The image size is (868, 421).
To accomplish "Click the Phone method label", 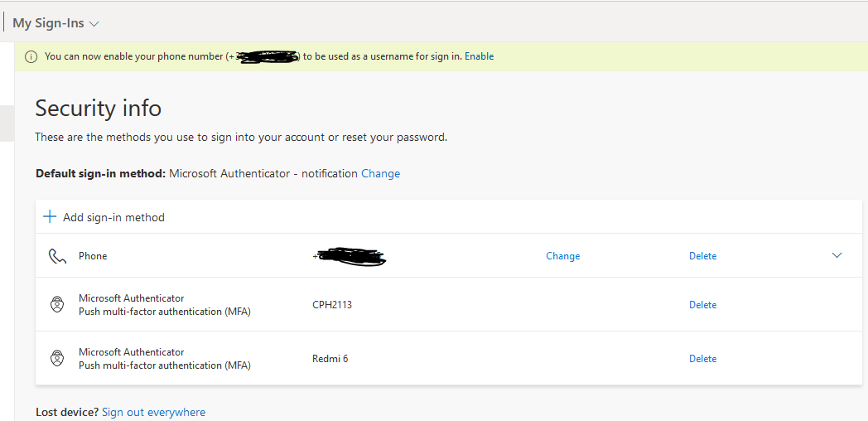I will [93, 256].
